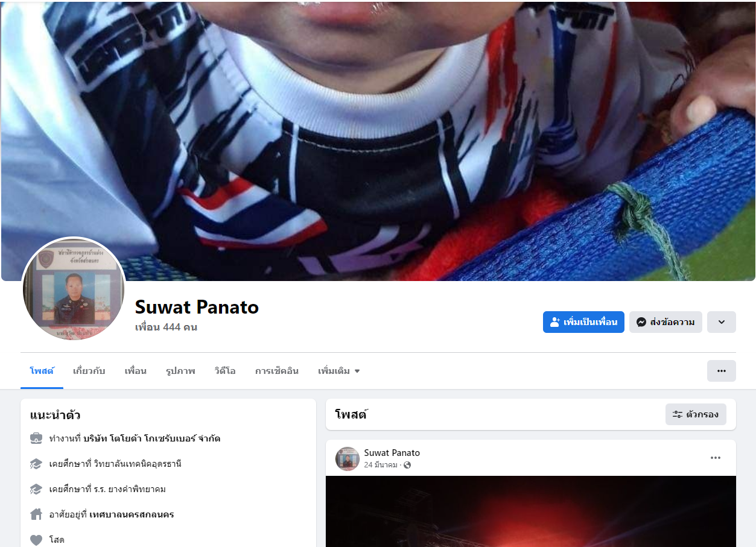
Task: Select the วิดีโอ tab
Action: tap(225, 371)
